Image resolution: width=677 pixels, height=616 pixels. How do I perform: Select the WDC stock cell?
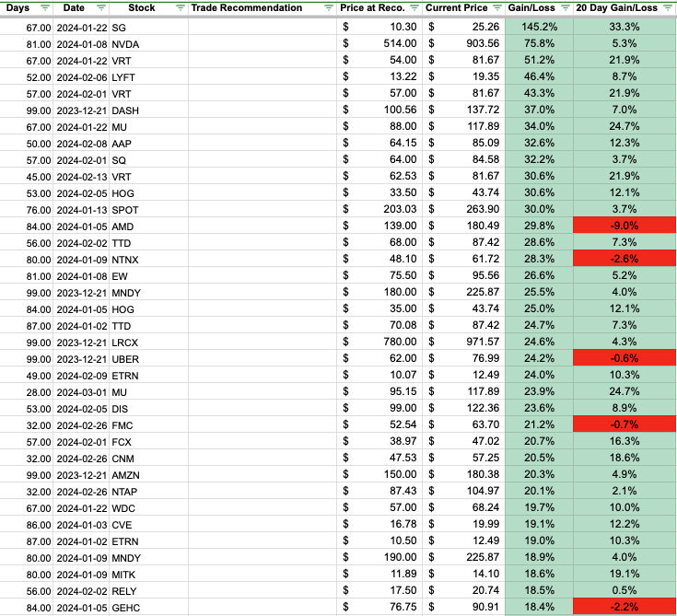coord(149,508)
